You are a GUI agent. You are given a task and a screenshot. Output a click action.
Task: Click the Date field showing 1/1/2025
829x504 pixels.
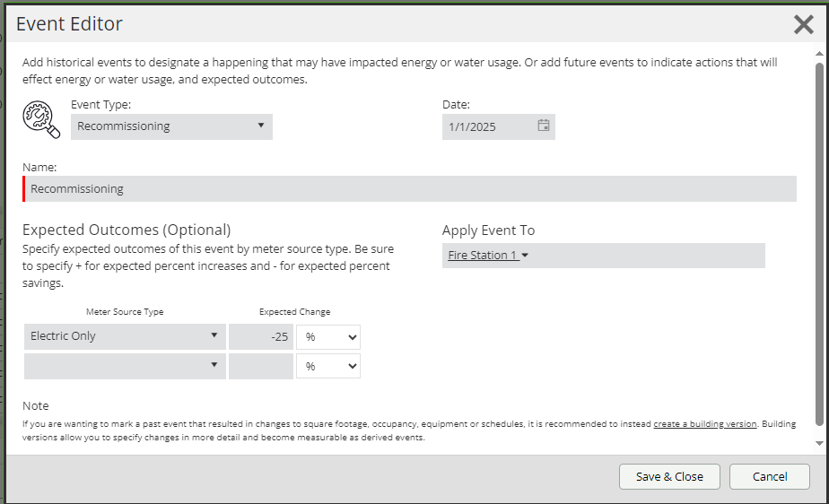point(499,126)
